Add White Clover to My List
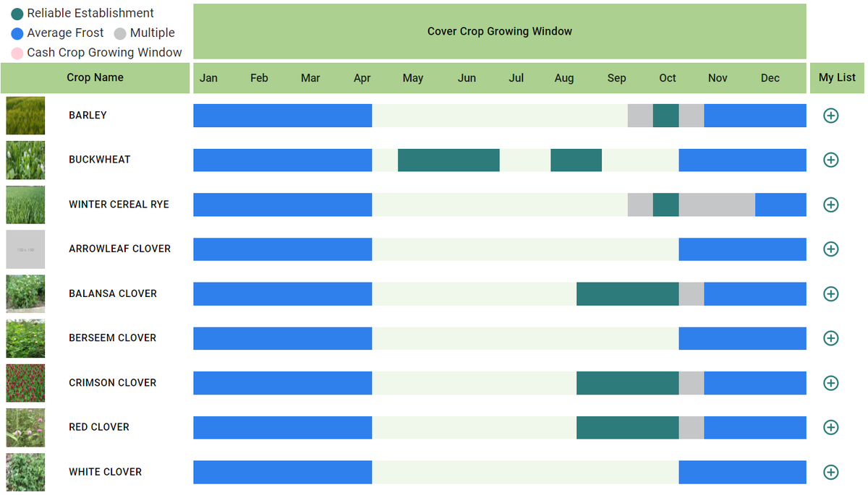868x495 pixels. coord(830,472)
